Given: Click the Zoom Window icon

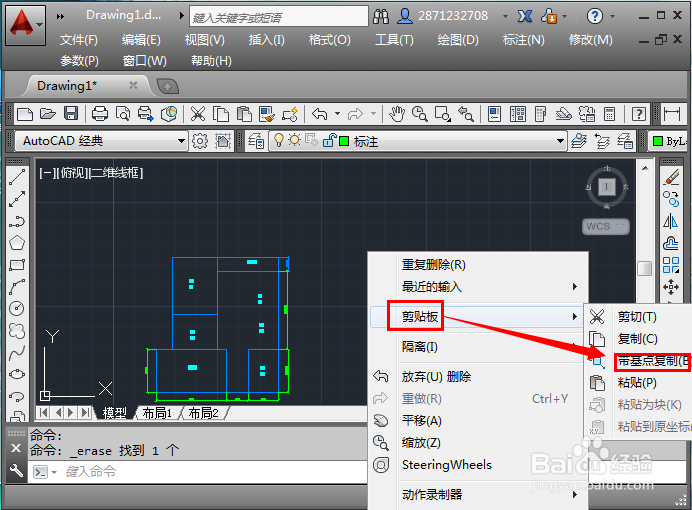Looking at the screenshot, I should point(443,114).
